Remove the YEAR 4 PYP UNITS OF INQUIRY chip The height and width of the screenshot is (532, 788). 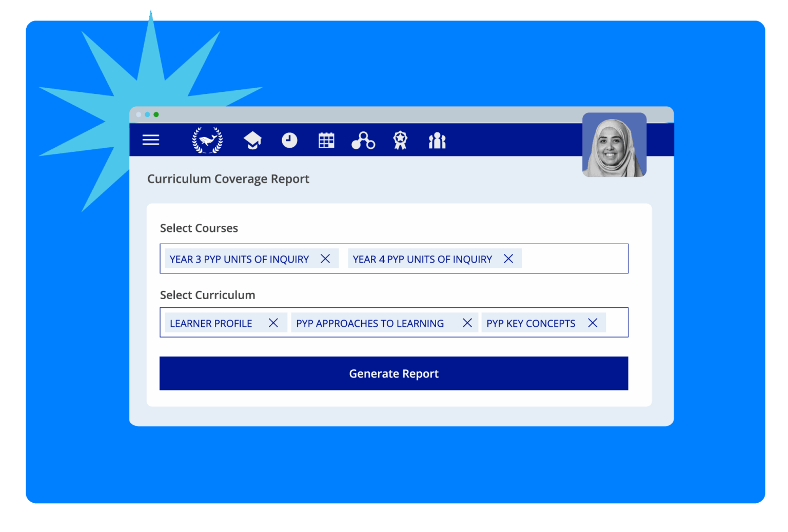pos(508,259)
